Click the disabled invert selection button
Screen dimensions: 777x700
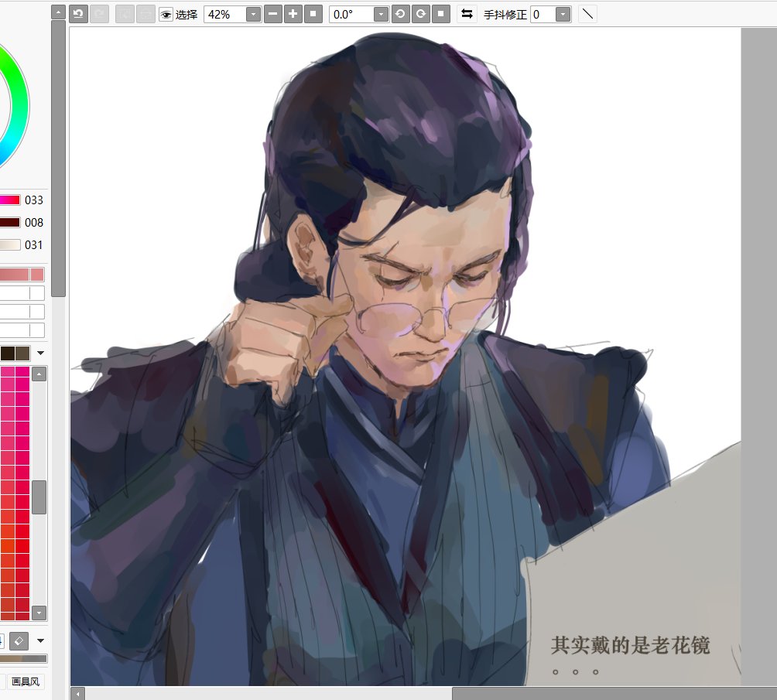[145, 14]
